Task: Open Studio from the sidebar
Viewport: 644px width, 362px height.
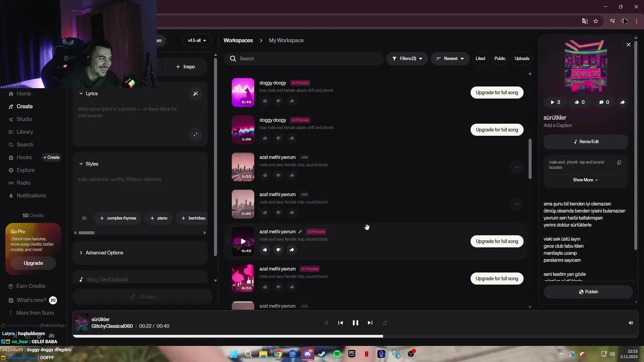Action: [24, 119]
